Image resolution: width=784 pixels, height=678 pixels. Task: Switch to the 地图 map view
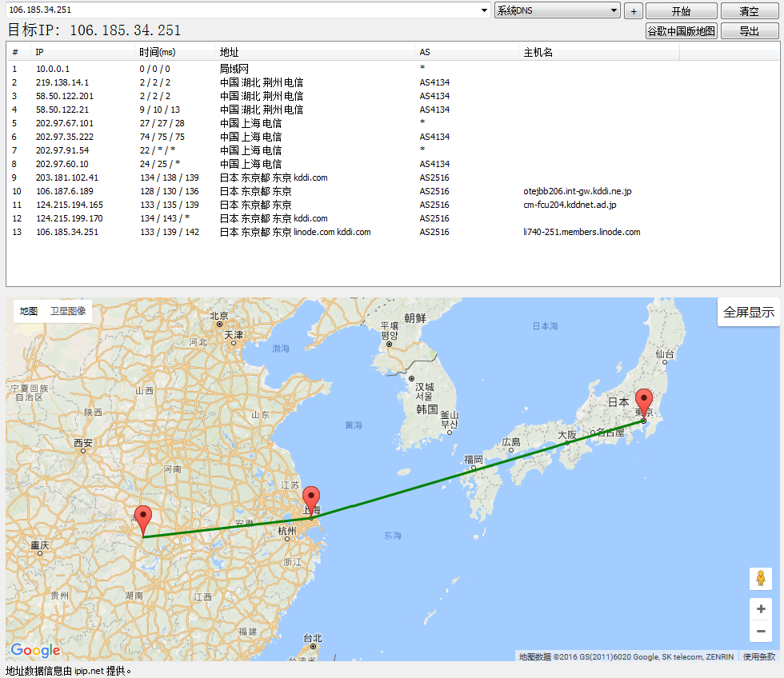coord(29,311)
